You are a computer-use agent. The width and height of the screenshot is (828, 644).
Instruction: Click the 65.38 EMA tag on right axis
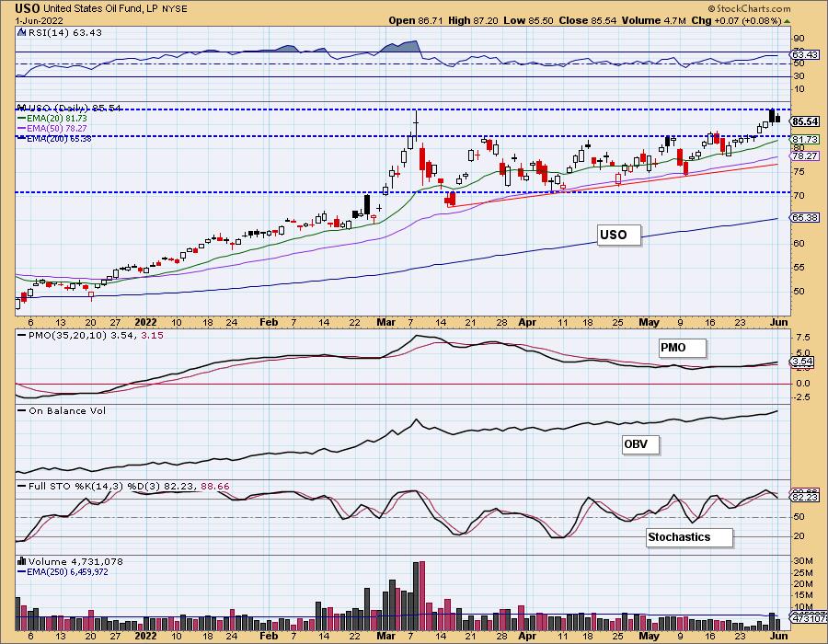coord(805,217)
